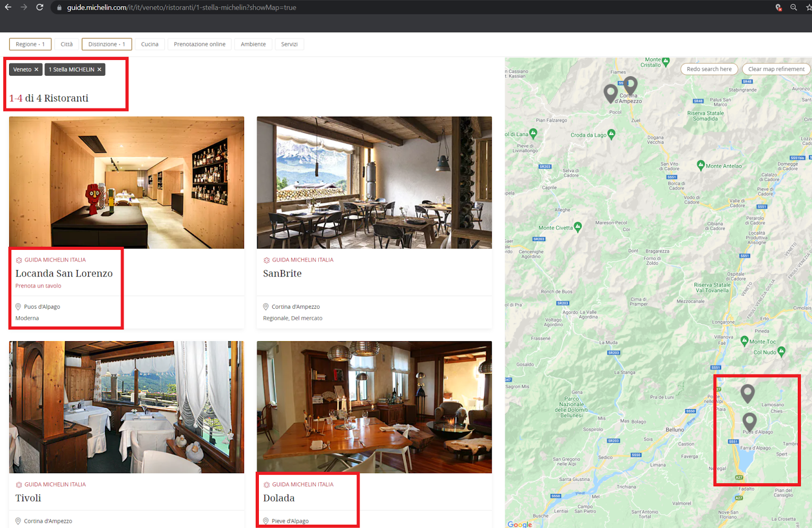Click the Google logo on the map

coord(520,524)
